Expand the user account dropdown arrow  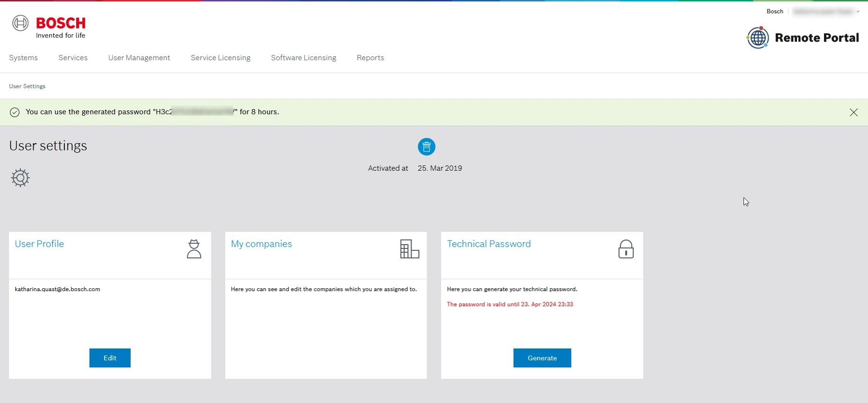point(858,12)
